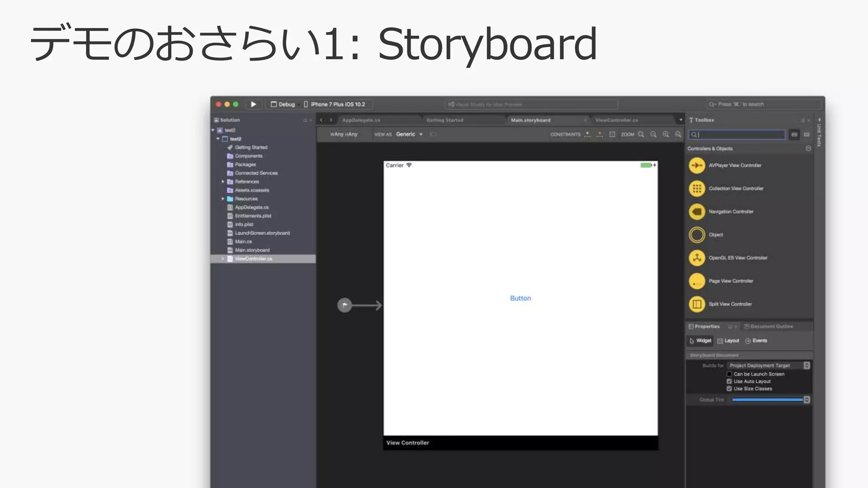
Task: Select the Split View Controller icon
Action: pyautogui.click(x=697, y=304)
